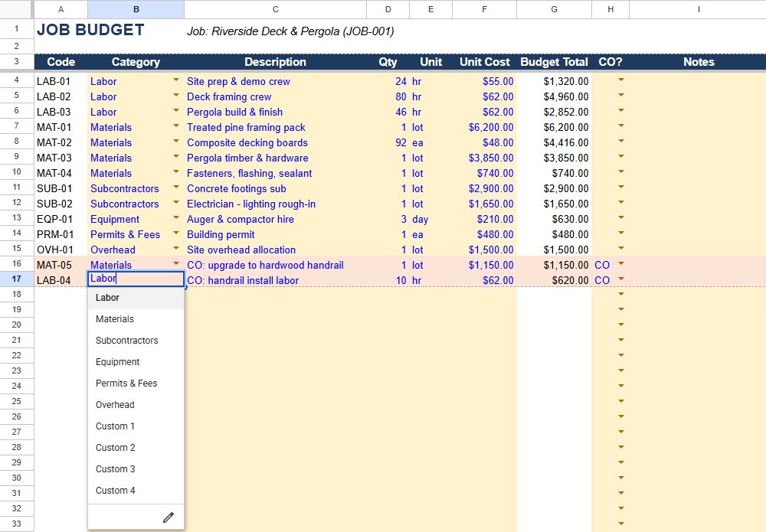Image resolution: width=766 pixels, height=532 pixels.
Task: Open category dropdown arrow for LAB-01 row
Action: (176, 80)
